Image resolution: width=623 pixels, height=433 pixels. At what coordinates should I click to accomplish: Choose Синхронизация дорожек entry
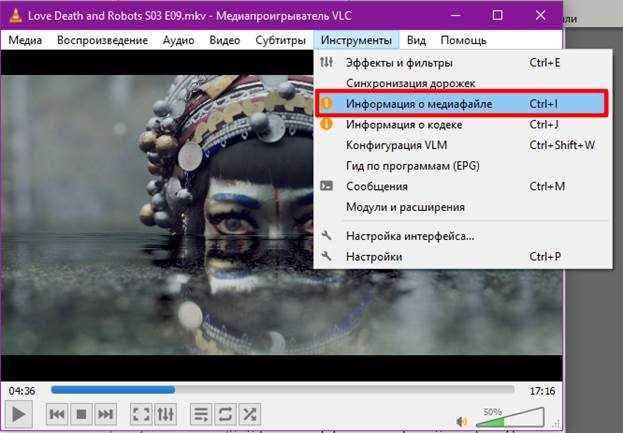[463, 83]
